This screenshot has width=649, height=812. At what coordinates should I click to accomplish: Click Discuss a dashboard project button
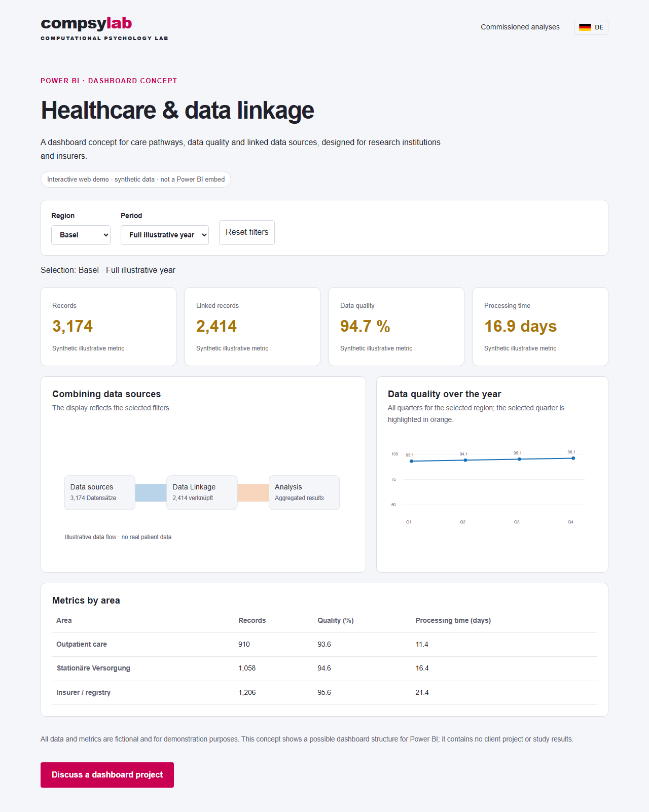pos(107,775)
